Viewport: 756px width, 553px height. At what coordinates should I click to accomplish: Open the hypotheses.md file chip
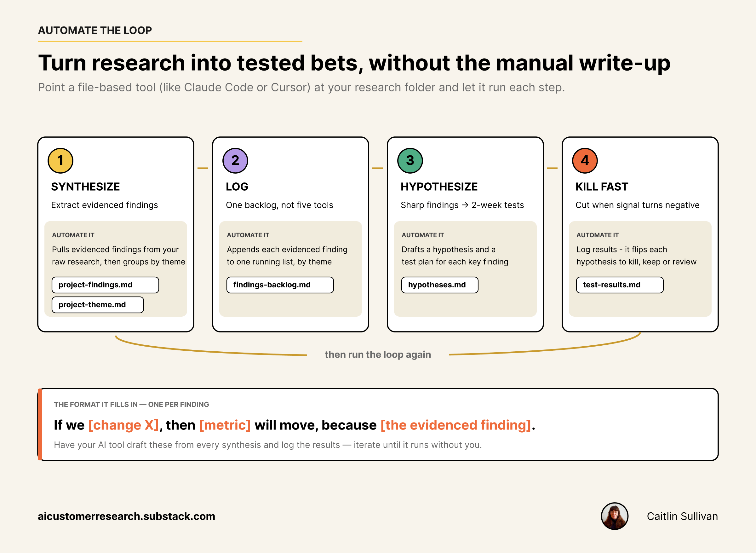440,285
